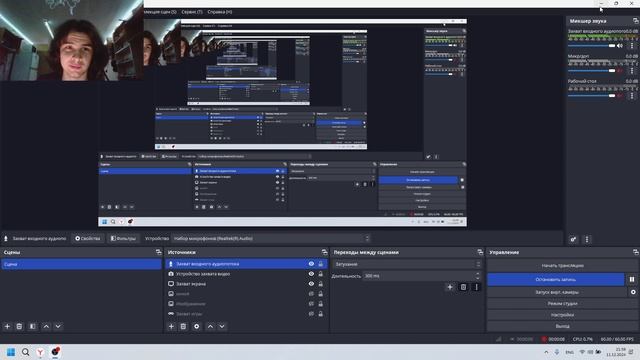
Task: Add a new source with plus icon
Action: pyautogui.click(x=171, y=326)
